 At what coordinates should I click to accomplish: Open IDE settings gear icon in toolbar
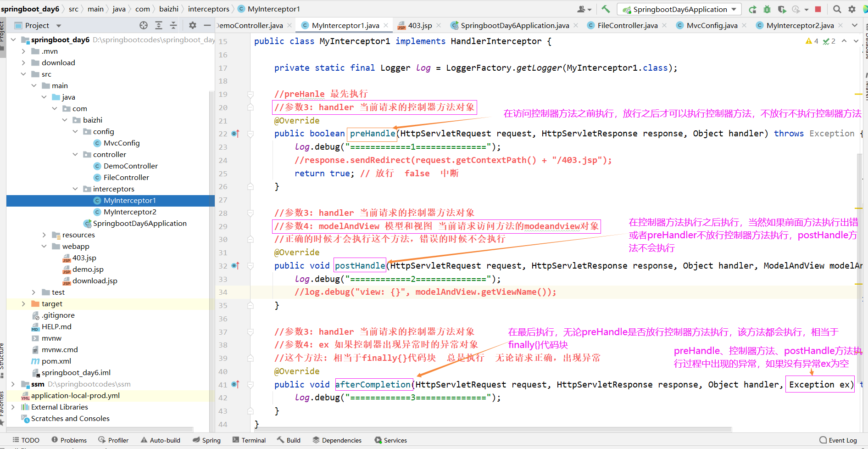click(852, 9)
